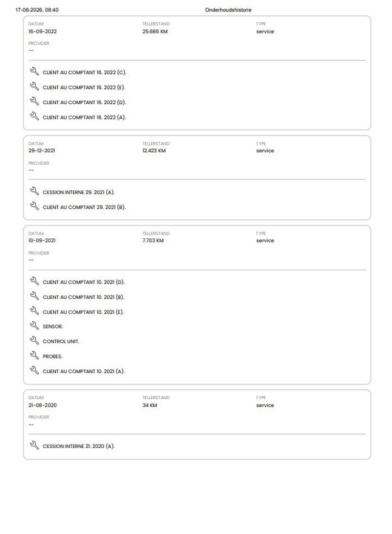Screen dimensions: 392x534
Task: Click the Onderhoudshistorie page title
Action: tap(228, 10)
